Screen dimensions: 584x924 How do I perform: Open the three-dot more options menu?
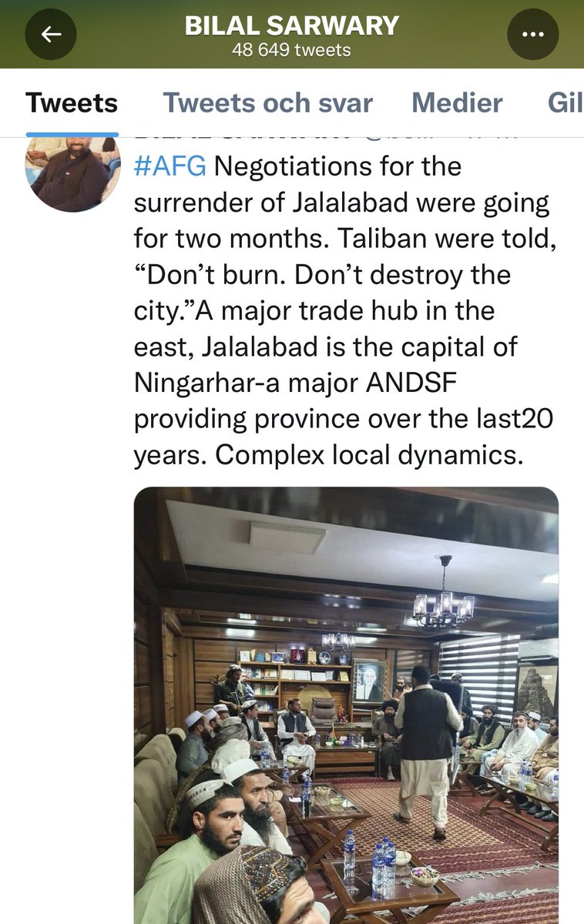pyautogui.click(x=532, y=34)
